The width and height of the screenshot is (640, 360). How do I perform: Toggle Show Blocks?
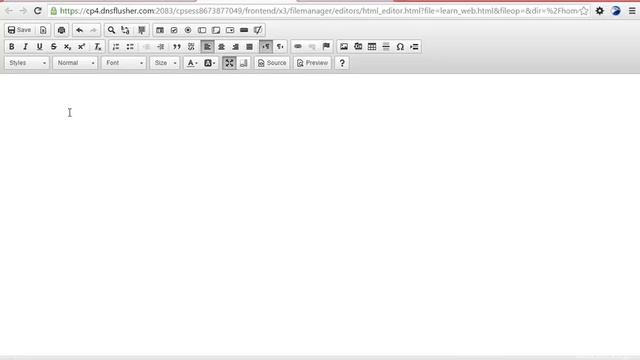pyautogui.click(x=244, y=63)
